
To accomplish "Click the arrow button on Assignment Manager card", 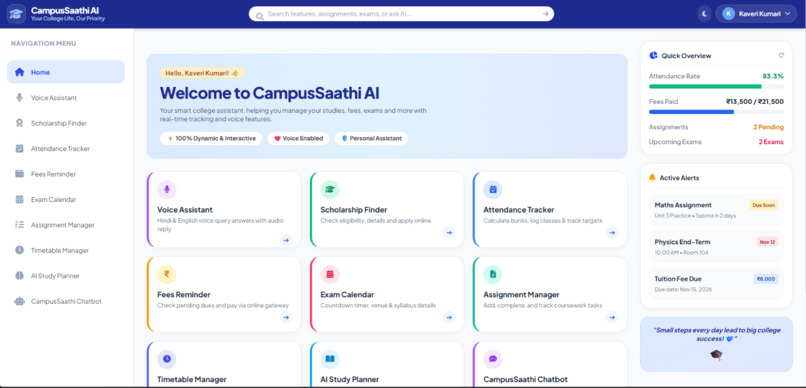I will (x=612, y=318).
